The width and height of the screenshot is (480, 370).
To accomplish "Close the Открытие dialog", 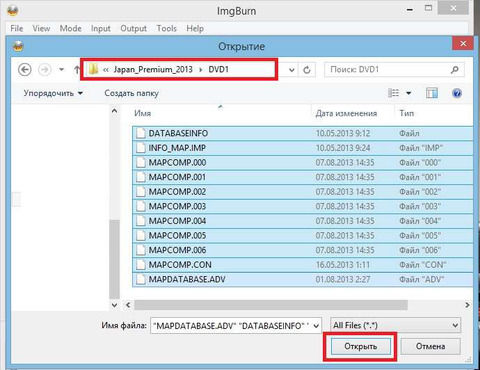I will [463, 43].
